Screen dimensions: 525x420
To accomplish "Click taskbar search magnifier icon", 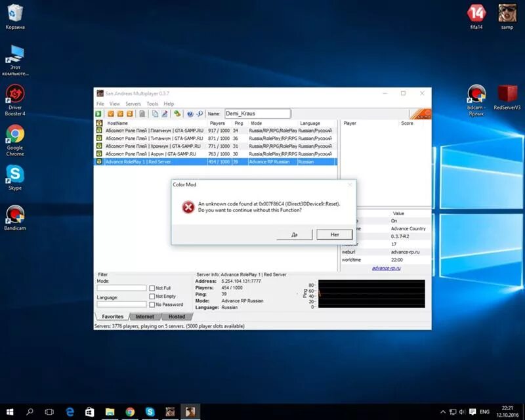I will coord(30,411).
